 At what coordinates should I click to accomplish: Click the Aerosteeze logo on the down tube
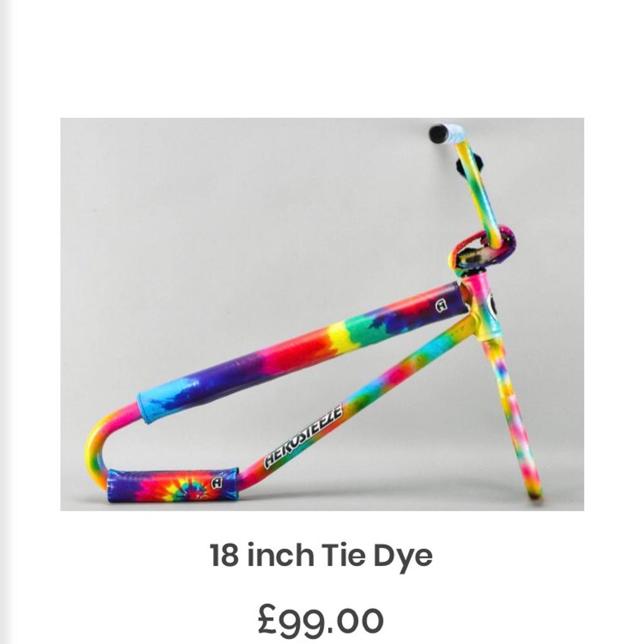(x=303, y=437)
